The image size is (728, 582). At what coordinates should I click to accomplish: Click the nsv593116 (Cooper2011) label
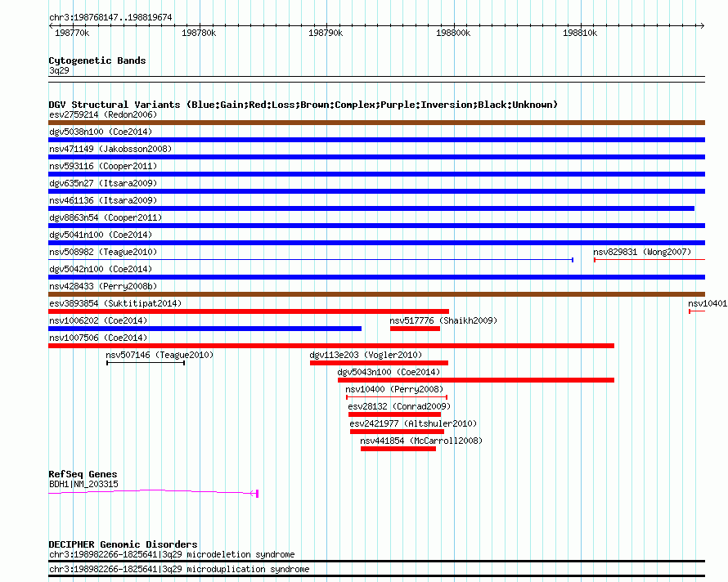click(103, 166)
